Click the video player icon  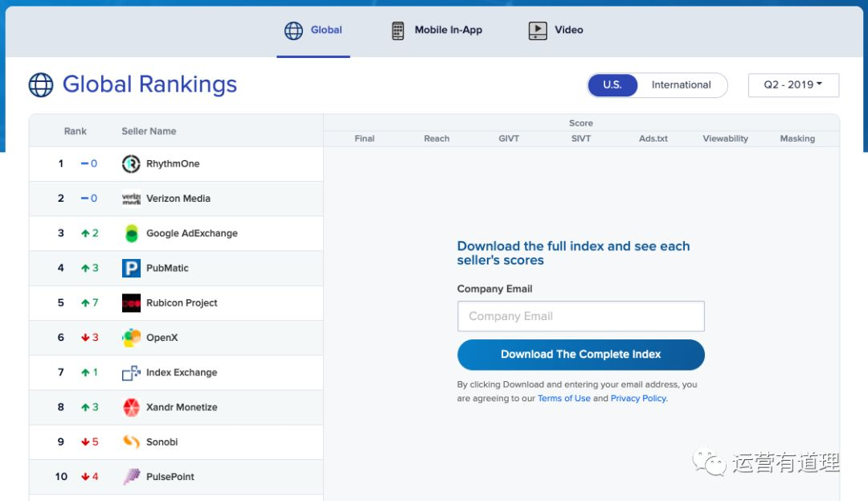(x=538, y=31)
